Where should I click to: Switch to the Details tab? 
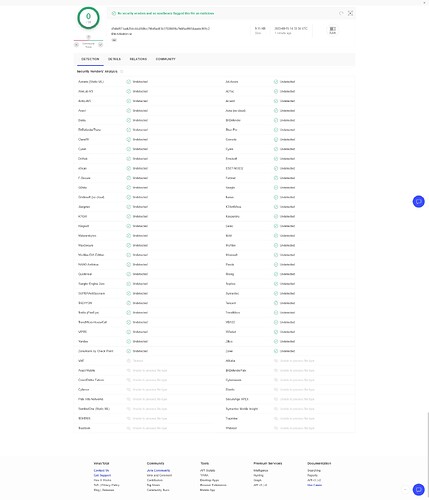[x=114, y=59]
